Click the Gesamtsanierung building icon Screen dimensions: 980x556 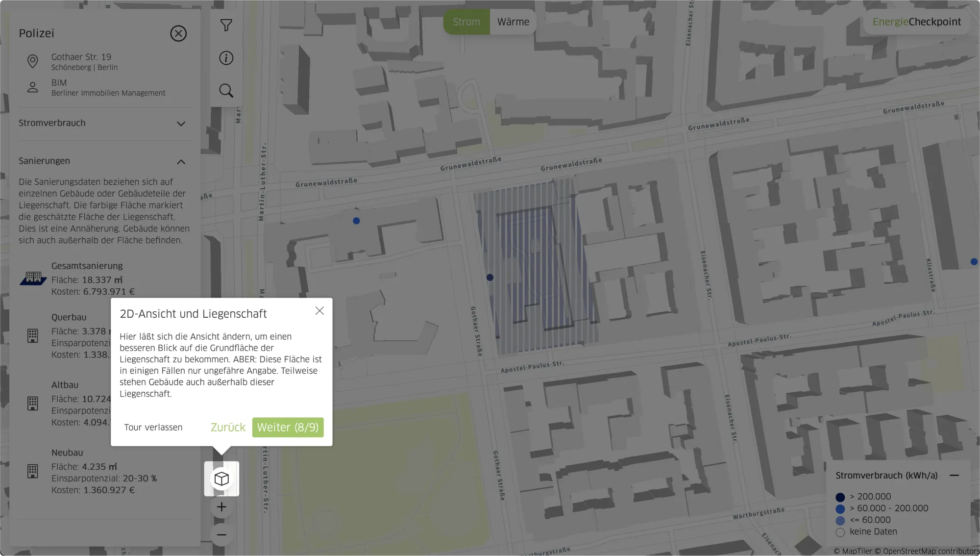click(x=33, y=278)
